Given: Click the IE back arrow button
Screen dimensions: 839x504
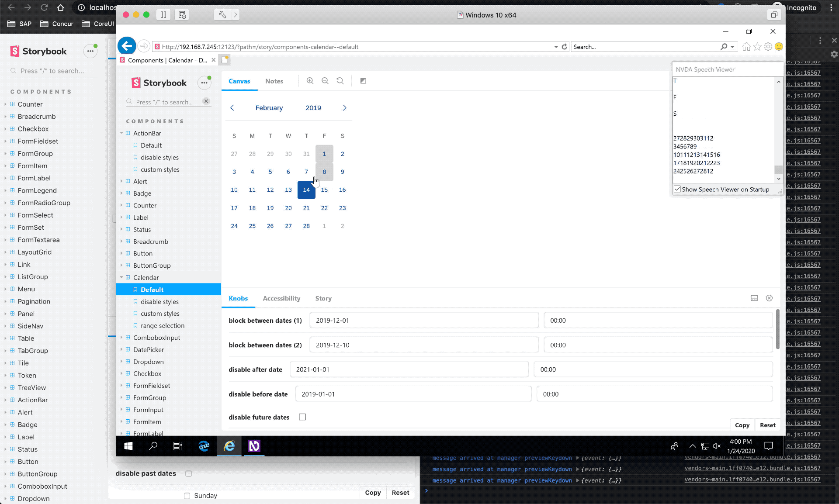Looking at the screenshot, I should point(127,45).
